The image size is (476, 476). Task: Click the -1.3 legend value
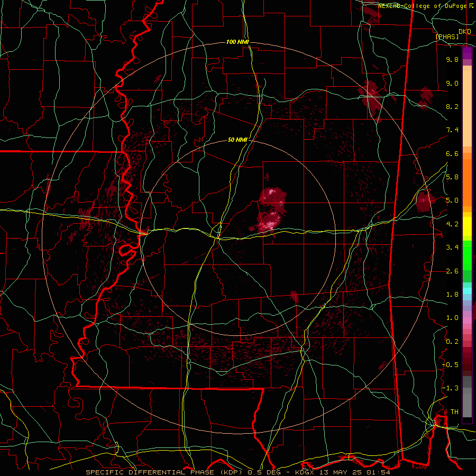click(450, 388)
